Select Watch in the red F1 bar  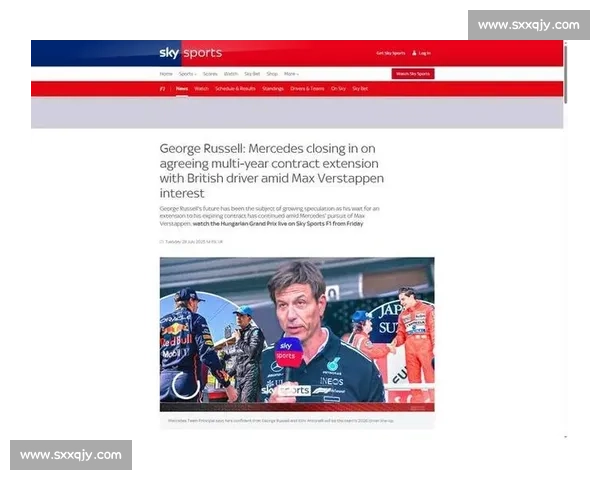201,89
